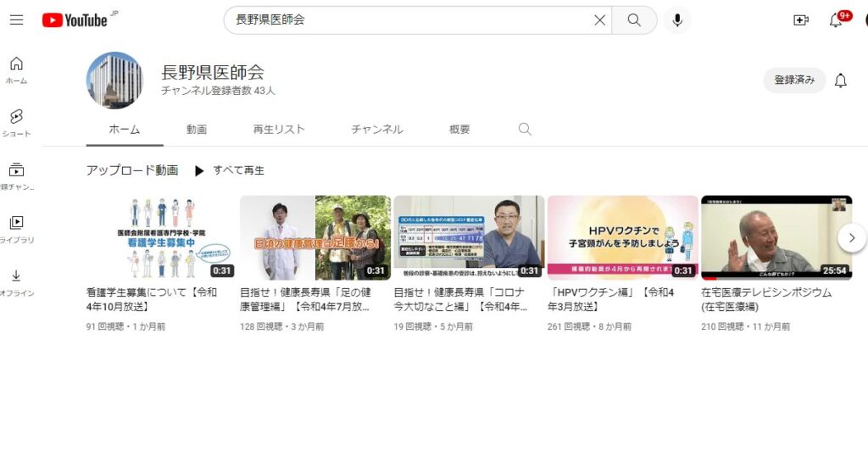Switch to the 再生リスト tab
868x467 pixels.
[279, 130]
